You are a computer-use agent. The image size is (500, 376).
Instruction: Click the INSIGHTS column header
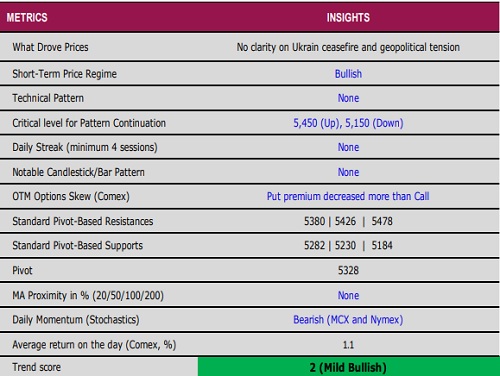click(348, 17)
